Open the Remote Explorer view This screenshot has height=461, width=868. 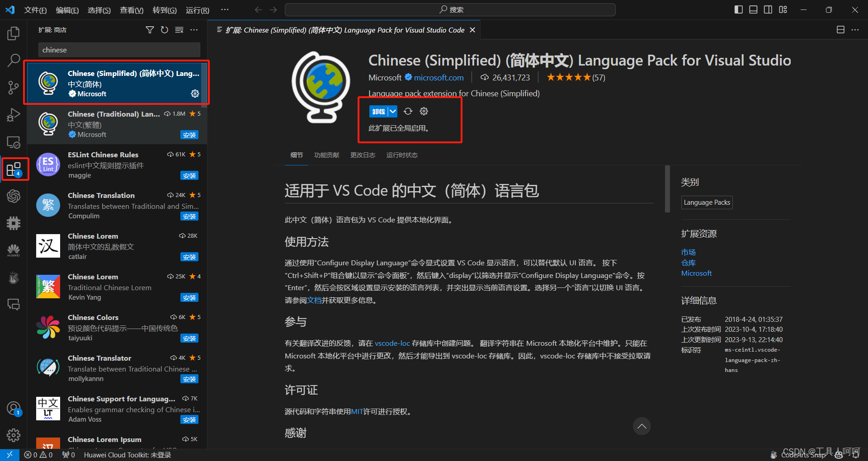tap(14, 142)
